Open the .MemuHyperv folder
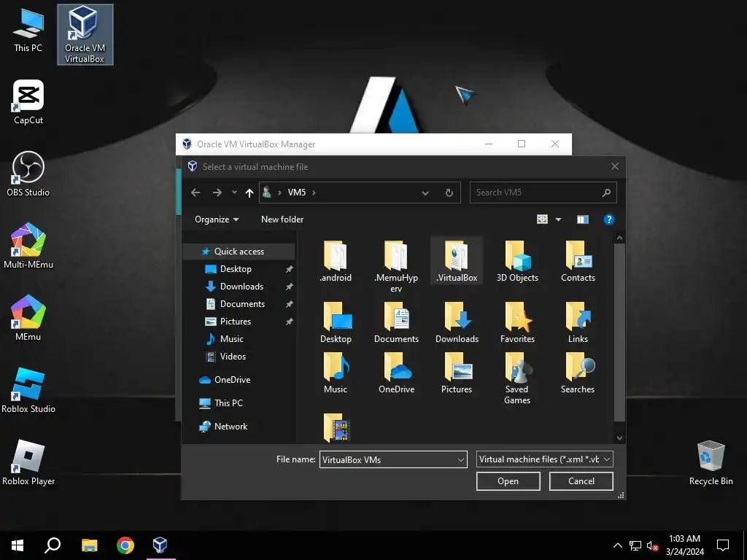Screen dimensions: 747x560 pyautogui.click(x=396, y=266)
